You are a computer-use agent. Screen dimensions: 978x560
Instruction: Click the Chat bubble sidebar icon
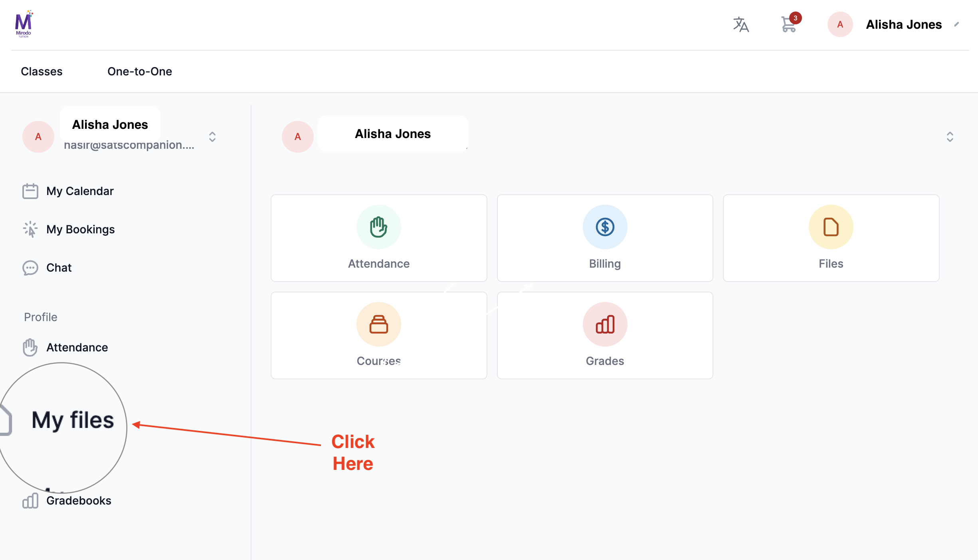30,268
